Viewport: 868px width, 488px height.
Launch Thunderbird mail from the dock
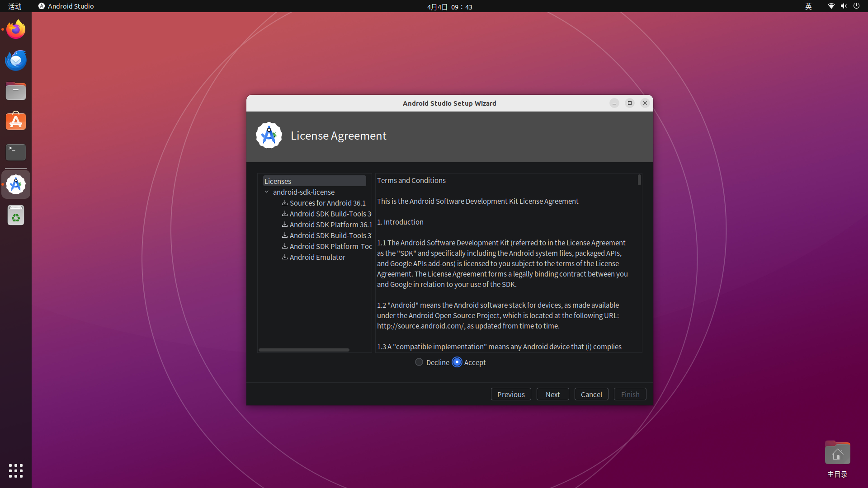point(16,60)
